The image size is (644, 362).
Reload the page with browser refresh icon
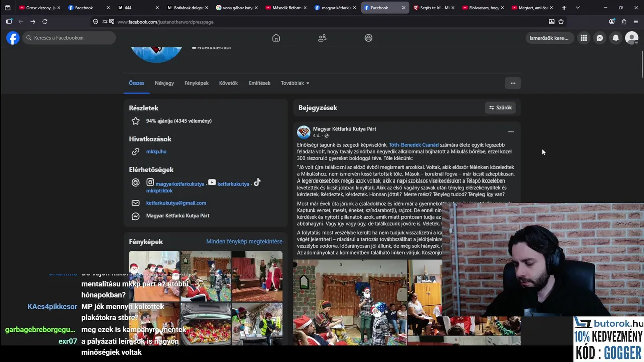[45, 22]
